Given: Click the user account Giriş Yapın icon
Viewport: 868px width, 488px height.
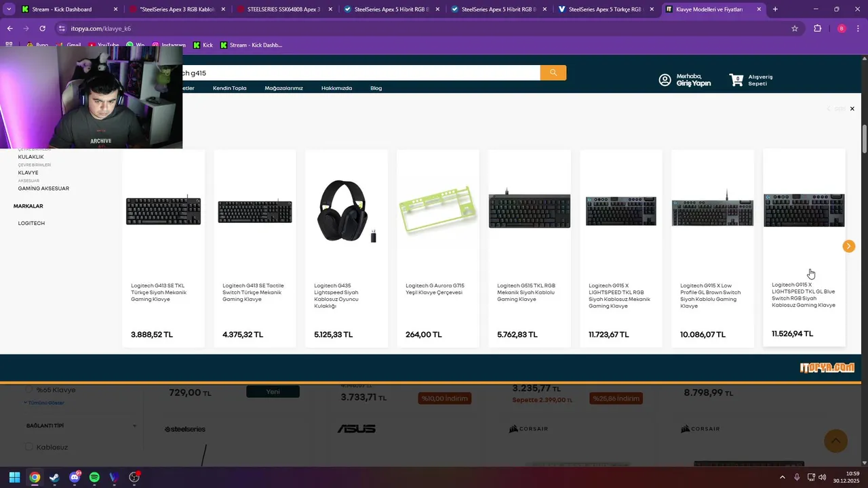Looking at the screenshot, I should (x=665, y=80).
